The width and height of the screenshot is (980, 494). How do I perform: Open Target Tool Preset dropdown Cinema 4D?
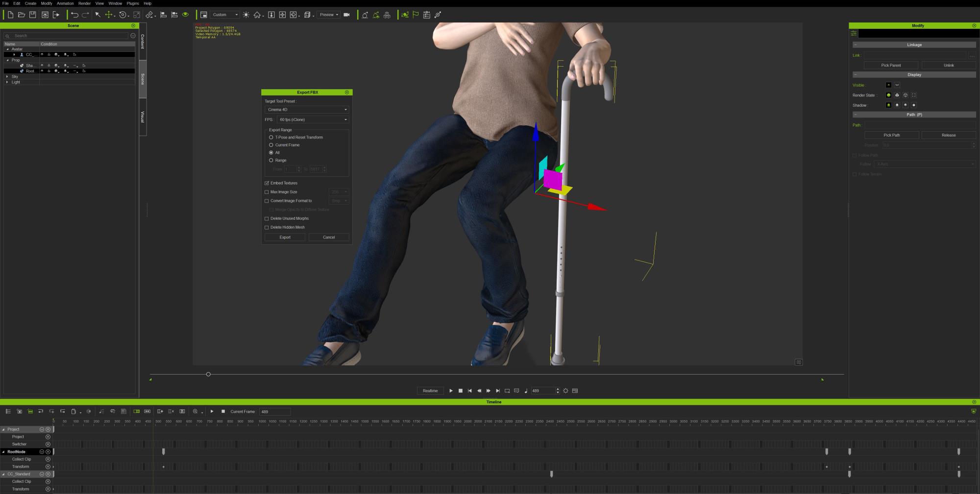[x=307, y=110]
